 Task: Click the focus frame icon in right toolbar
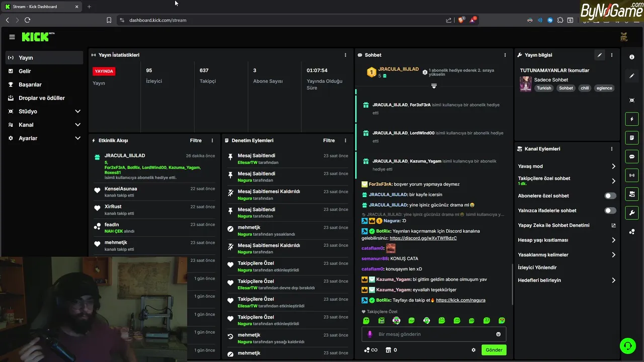(x=632, y=100)
